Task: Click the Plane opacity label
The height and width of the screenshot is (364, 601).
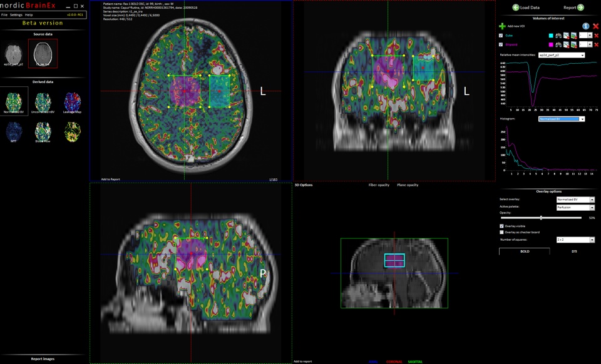Action: 408,185
